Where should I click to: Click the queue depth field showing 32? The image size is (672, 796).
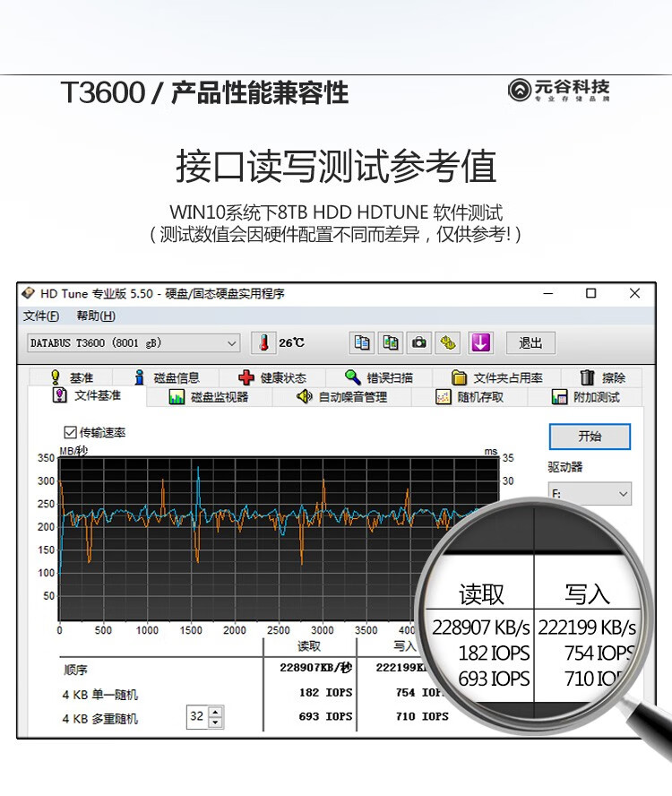197,717
